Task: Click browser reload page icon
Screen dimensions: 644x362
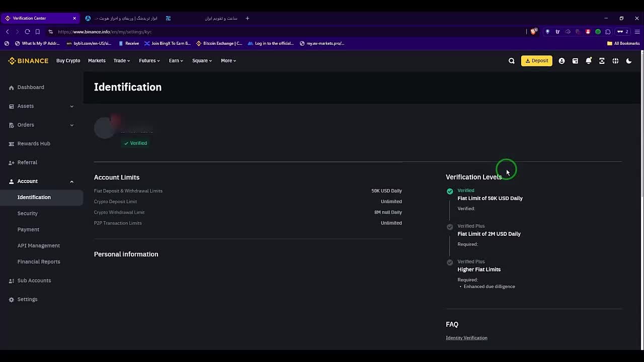Action: tap(27, 32)
